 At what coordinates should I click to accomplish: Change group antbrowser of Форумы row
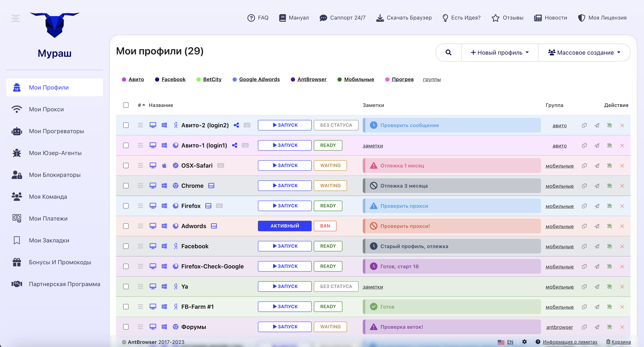click(560, 327)
